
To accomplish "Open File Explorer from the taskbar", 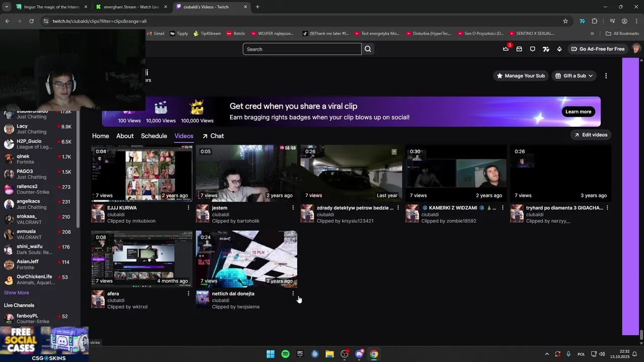I will [x=330, y=354].
